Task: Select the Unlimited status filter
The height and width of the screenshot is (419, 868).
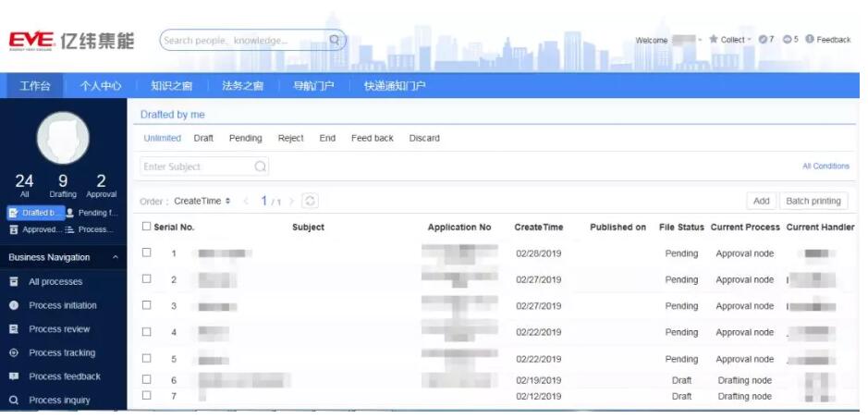Action: pyautogui.click(x=162, y=138)
